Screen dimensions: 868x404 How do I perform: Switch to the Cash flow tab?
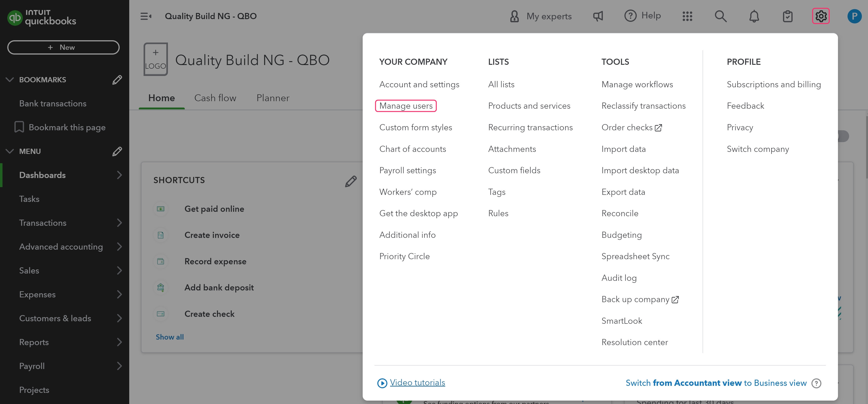click(x=215, y=98)
